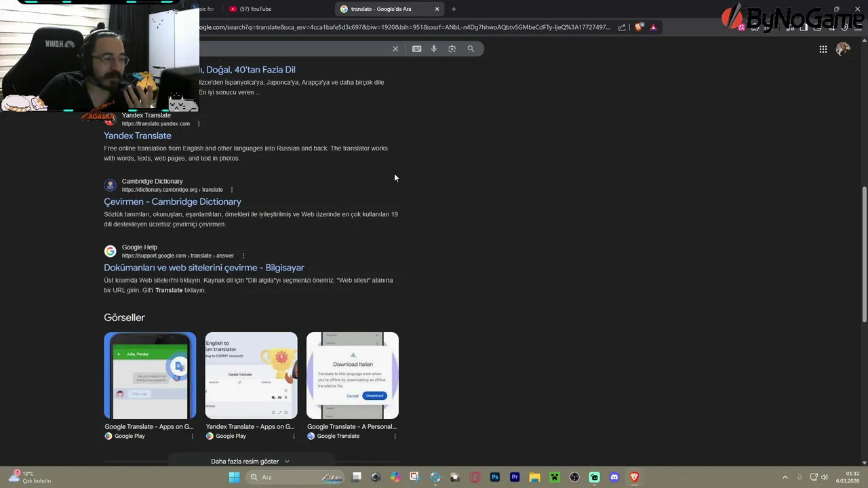Share this page from the address bar
868x488 pixels.
622,27
